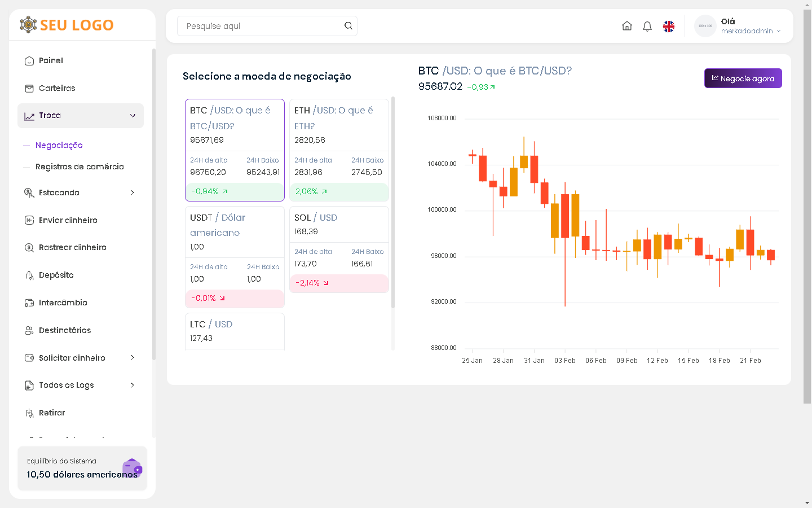Click the Negocie agora button
812x508 pixels.
click(743, 78)
